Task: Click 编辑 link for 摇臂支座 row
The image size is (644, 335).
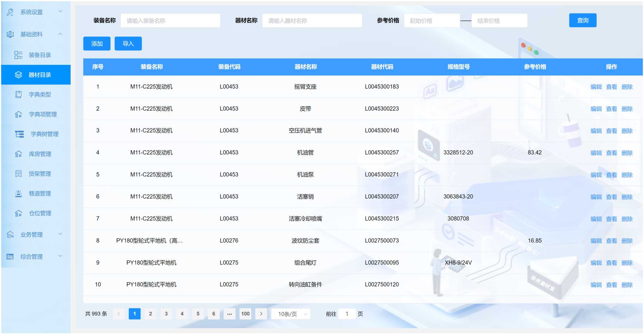Action: pos(596,87)
